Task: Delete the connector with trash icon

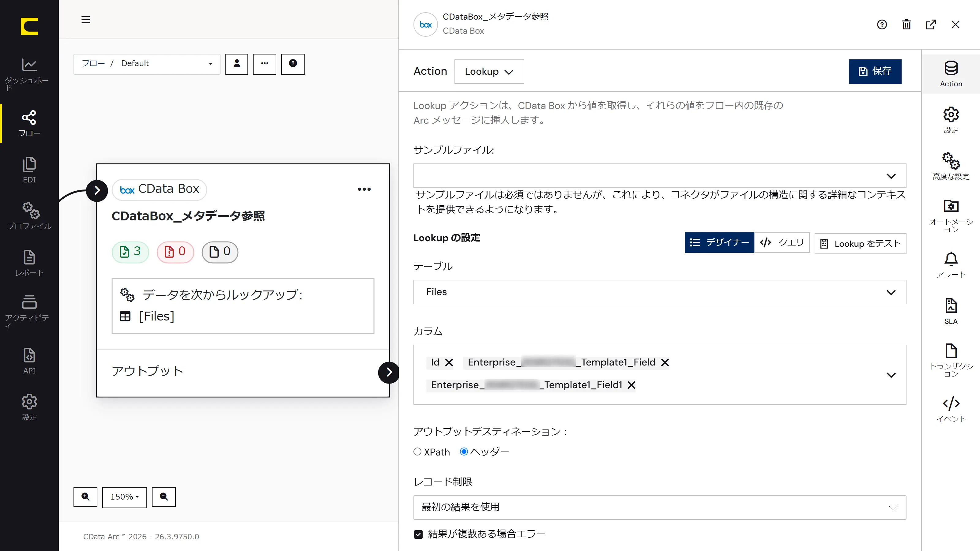Action: (x=907, y=25)
